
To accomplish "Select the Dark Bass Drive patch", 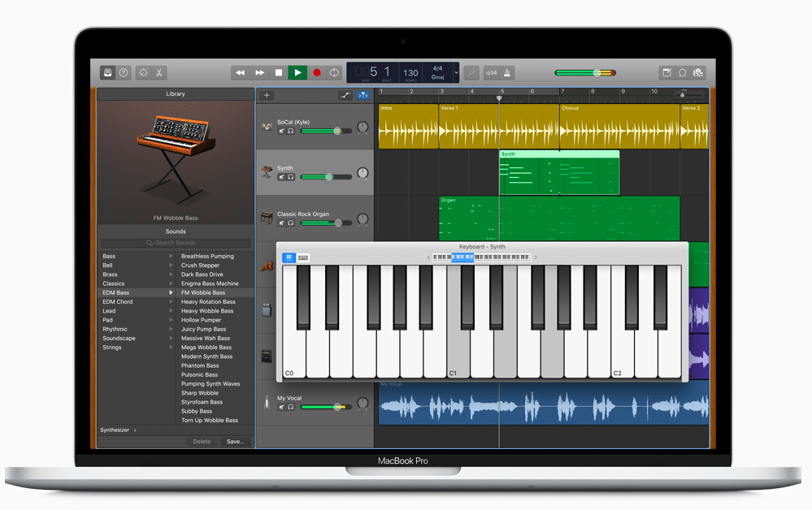I will [x=202, y=274].
